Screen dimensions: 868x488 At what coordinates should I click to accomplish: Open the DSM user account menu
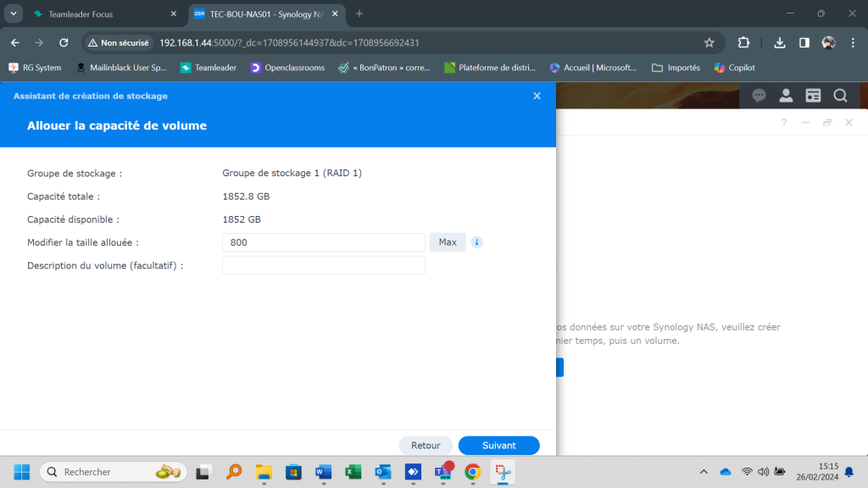pyautogui.click(x=786, y=96)
